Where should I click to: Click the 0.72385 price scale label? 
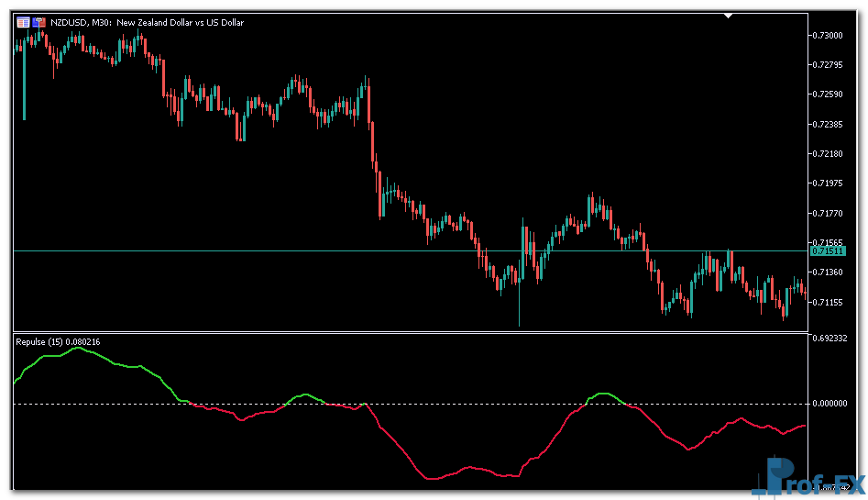coord(829,124)
